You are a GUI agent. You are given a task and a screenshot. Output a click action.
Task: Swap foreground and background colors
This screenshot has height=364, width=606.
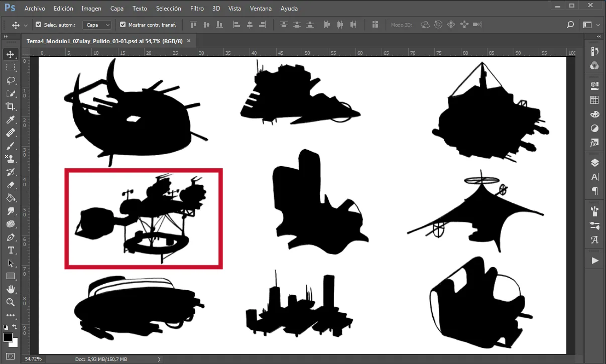15,327
